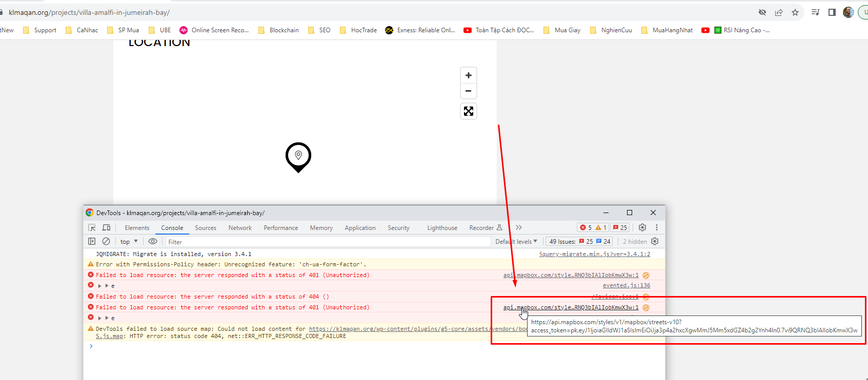This screenshot has width=868, height=380.
Task: Select the Permissions-Policy header warning message
Action: click(231, 265)
